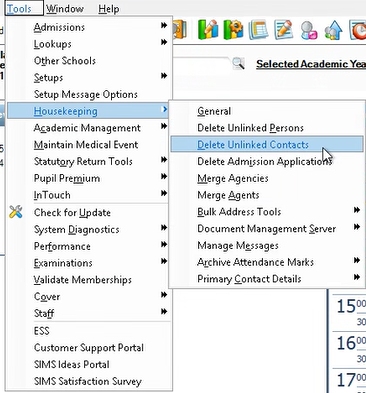366x393 pixels.
Task: Click the Selected Academic Year heading link
Action: [311, 64]
